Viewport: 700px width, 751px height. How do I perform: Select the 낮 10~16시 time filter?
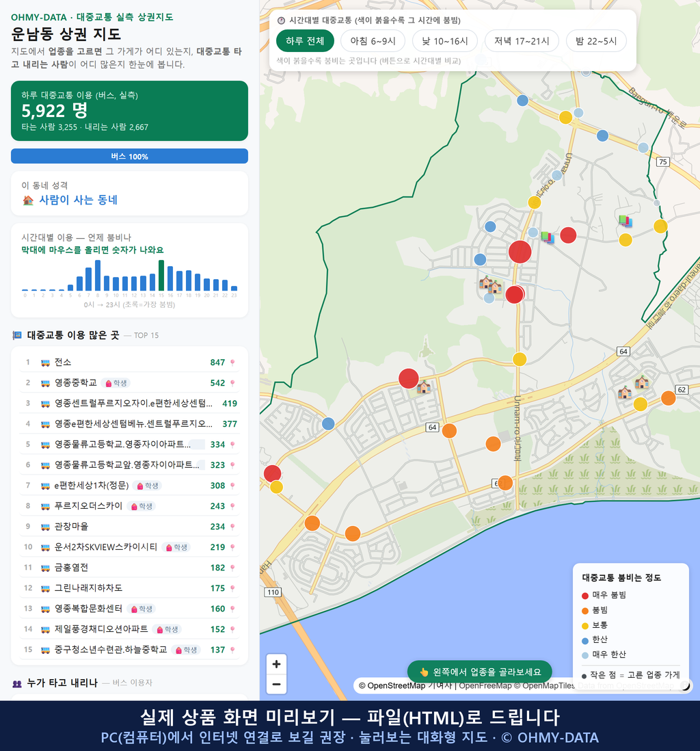tap(445, 41)
